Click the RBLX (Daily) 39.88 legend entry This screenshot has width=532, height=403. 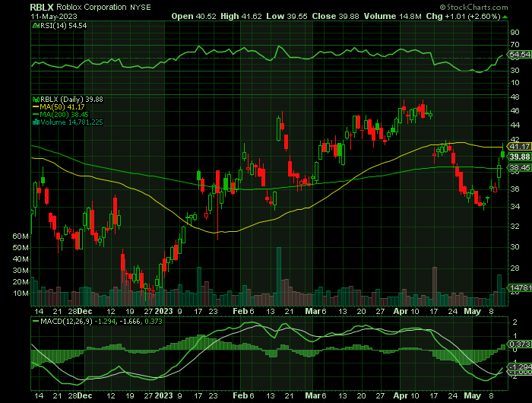(71, 100)
